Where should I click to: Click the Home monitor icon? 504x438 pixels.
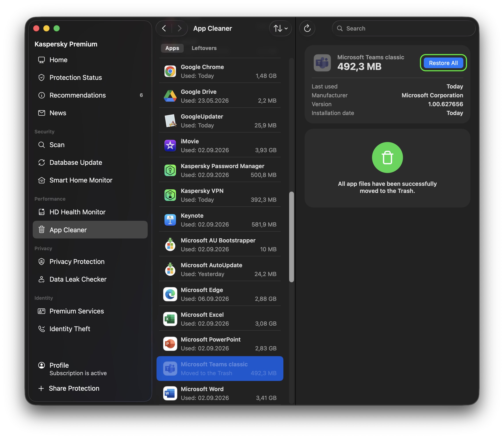(x=42, y=60)
